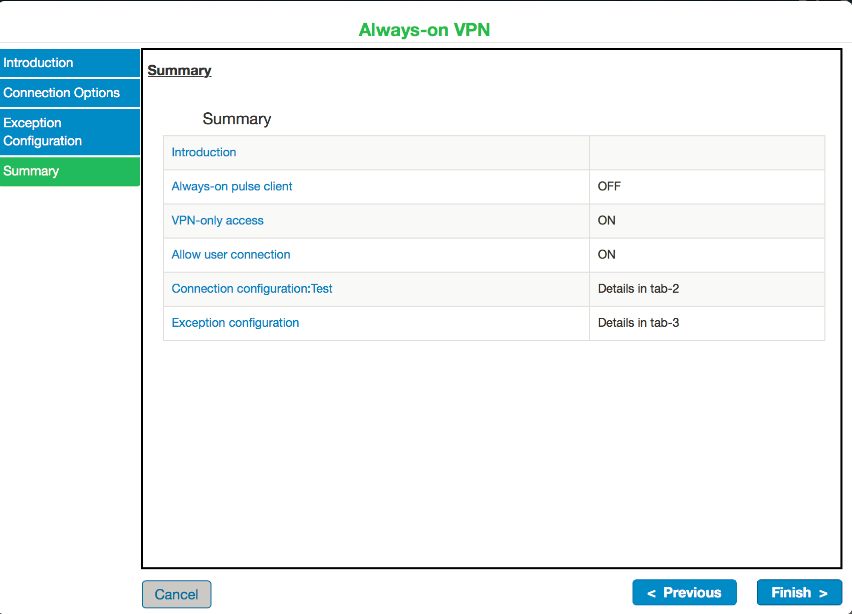This screenshot has height=614, width=852.
Task: Open the Connection configuration:Test link
Action: click(x=252, y=289)
